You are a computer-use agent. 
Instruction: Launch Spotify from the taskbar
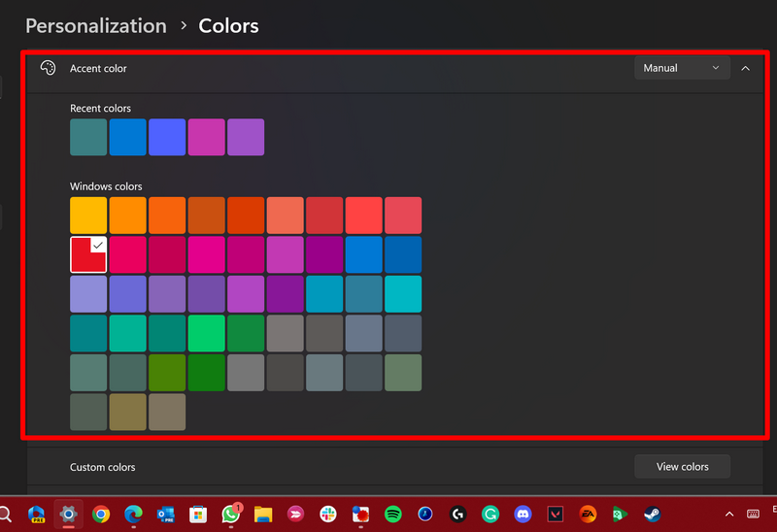pos(393,514)
